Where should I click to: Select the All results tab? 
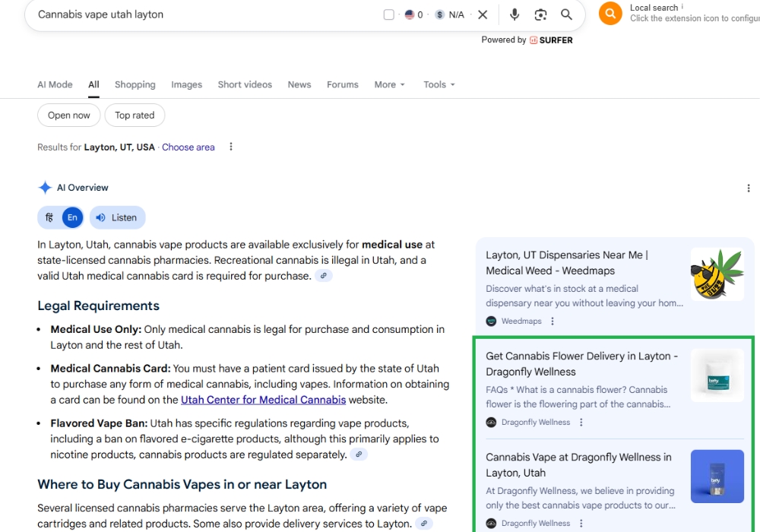pyautogui.click(x=93, y=84)
